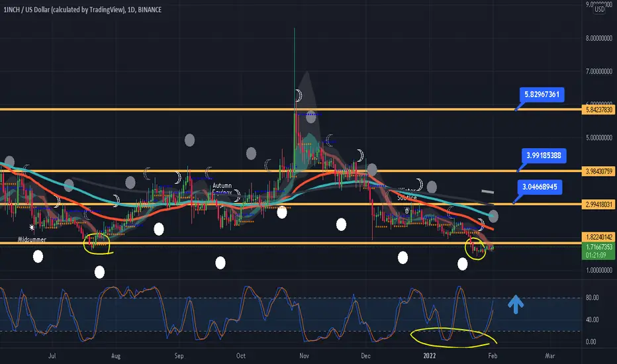Click the 1.82240142 orange price axis label

pyautogui.click(x=599, y=237)
